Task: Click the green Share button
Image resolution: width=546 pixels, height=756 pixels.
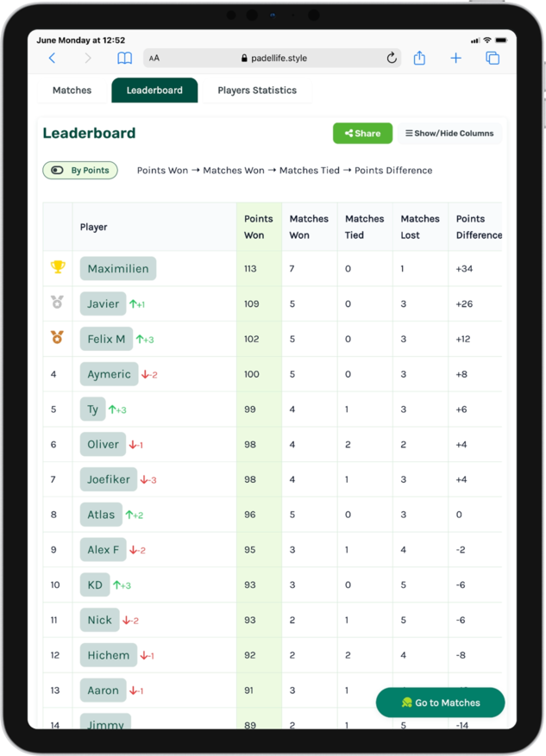Action: point(363,134)
